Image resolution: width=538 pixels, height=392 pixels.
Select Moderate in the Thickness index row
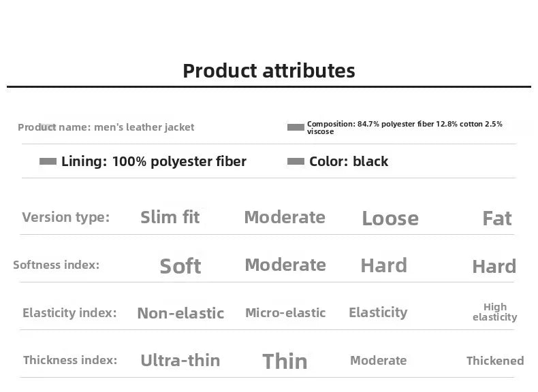tap(379, 361)
